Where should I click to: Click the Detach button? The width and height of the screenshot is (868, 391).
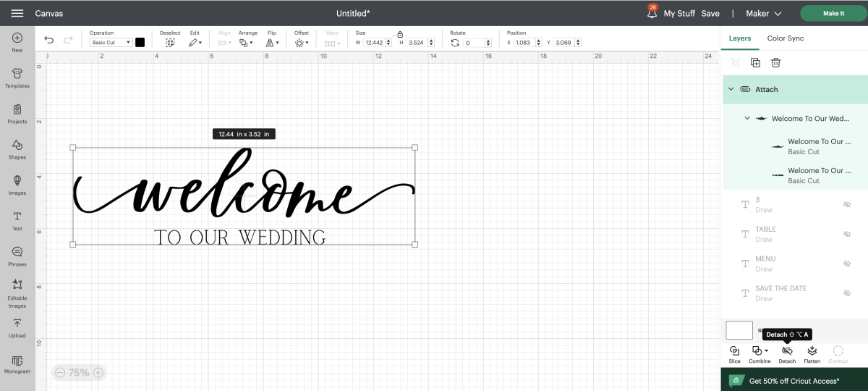pos(787,354)
